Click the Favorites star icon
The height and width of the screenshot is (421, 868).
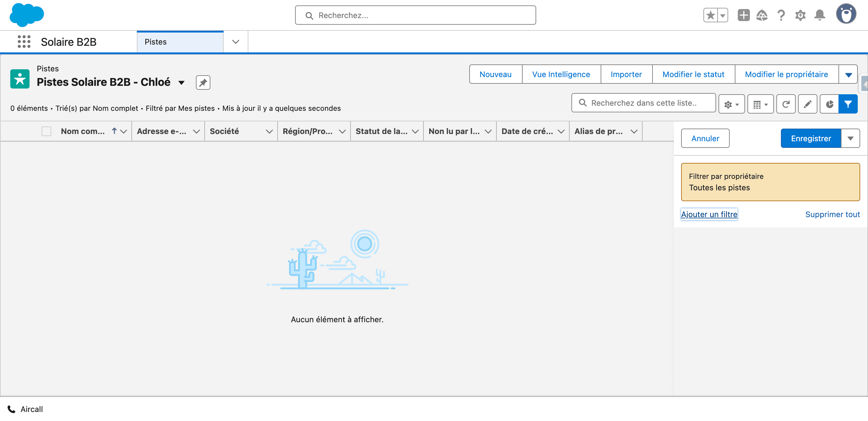711,15
